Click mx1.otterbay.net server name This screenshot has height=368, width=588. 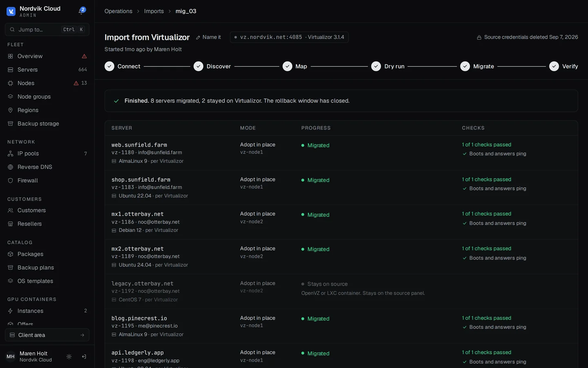138,214
